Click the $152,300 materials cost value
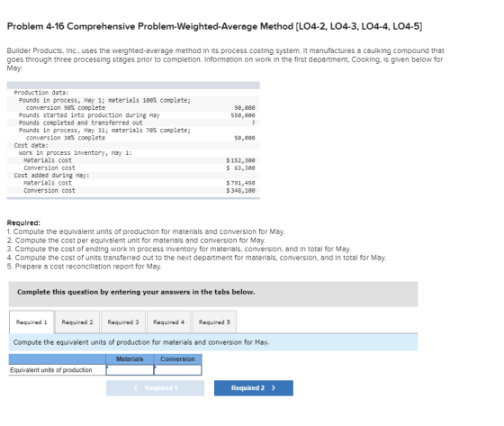Screen dimensions: 504x426 click(241, 160)
